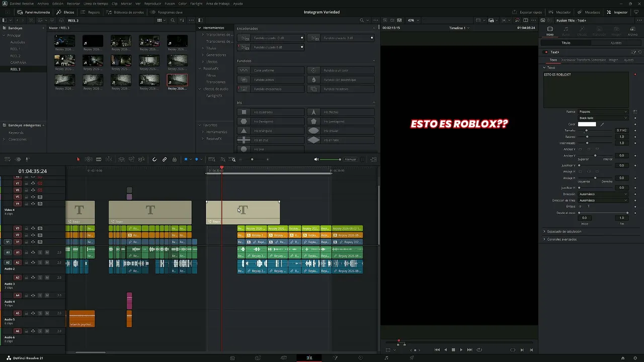Click the Play button in viewer transport
The width and height of the screenshot is (644, 362).
[x=461, y=350]
